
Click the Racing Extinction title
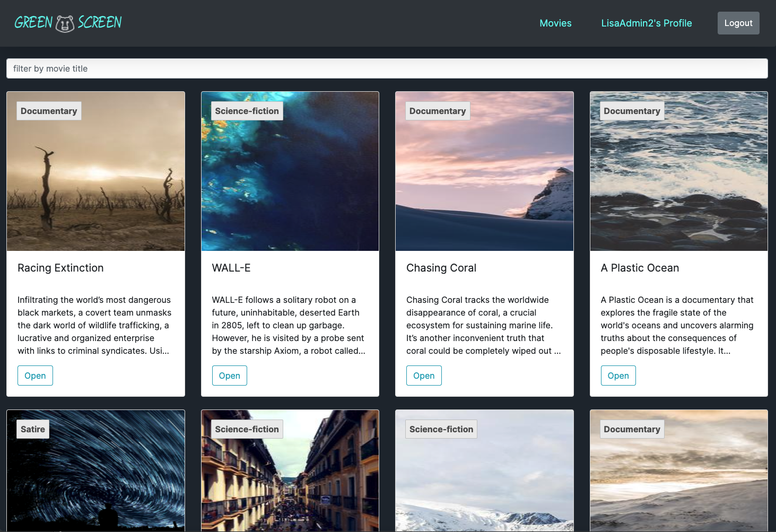coord(60,268)
